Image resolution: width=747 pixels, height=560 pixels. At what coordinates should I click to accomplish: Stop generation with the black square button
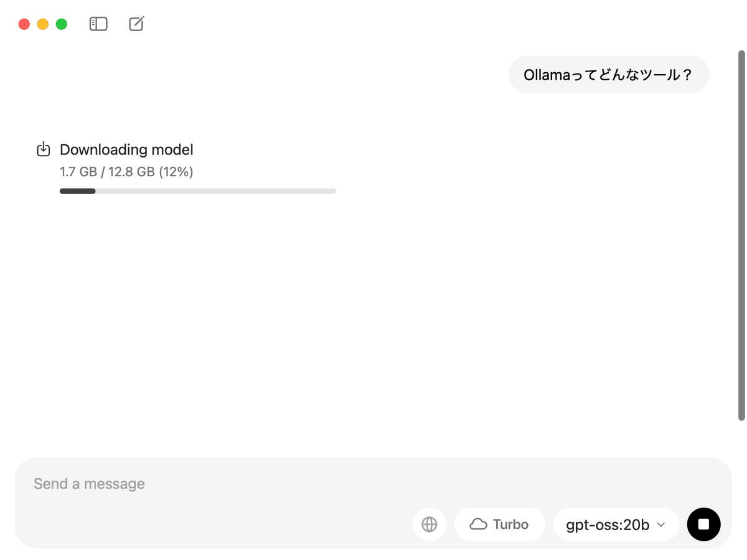tap(703, 525)
